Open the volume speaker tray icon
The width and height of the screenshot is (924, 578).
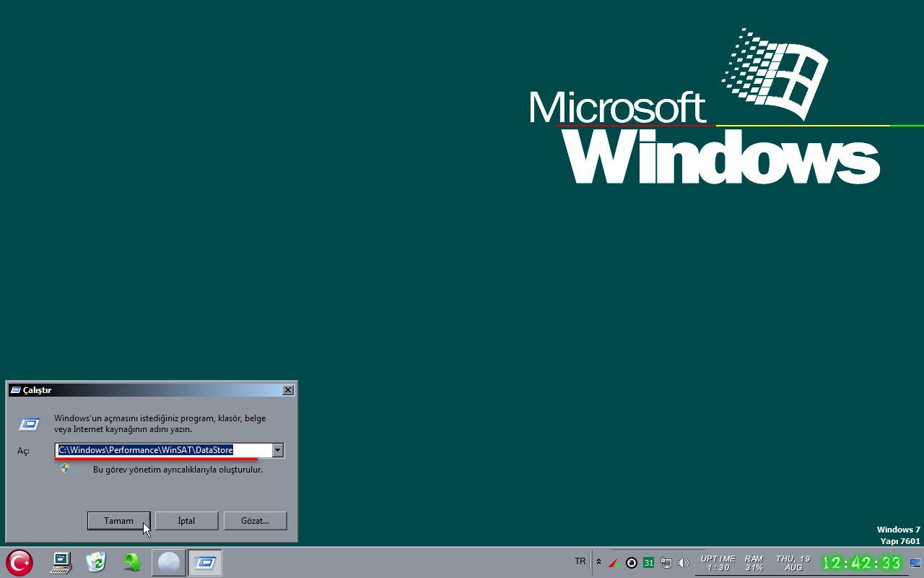[684, 563]
